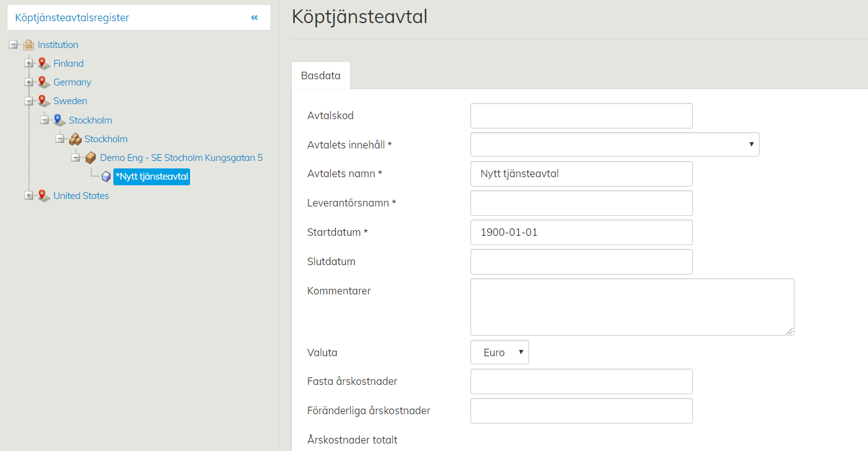Collapse the sidebar with double-chevron icon
The image size is (868, 451).
pyautogui.click(x=254, y=17)
